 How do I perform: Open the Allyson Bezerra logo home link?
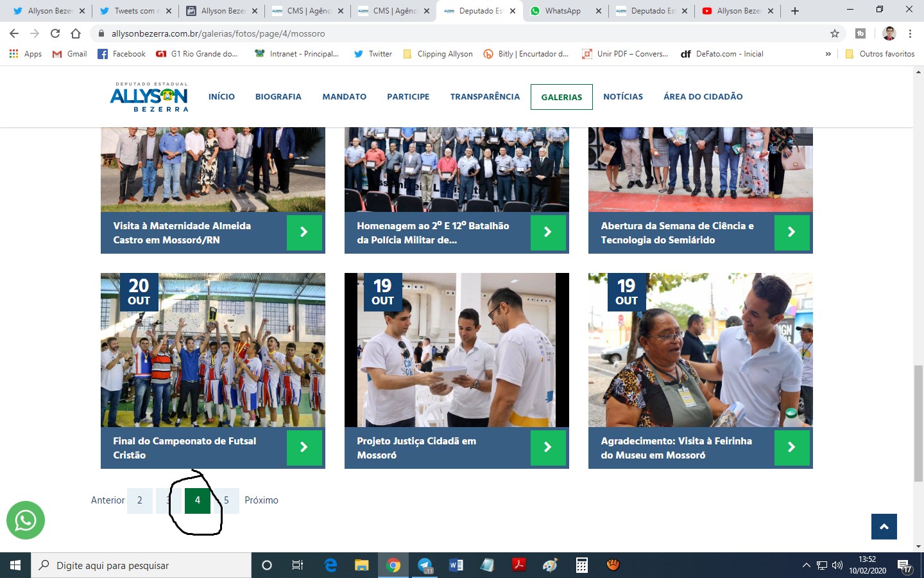(x=149, y=97)
